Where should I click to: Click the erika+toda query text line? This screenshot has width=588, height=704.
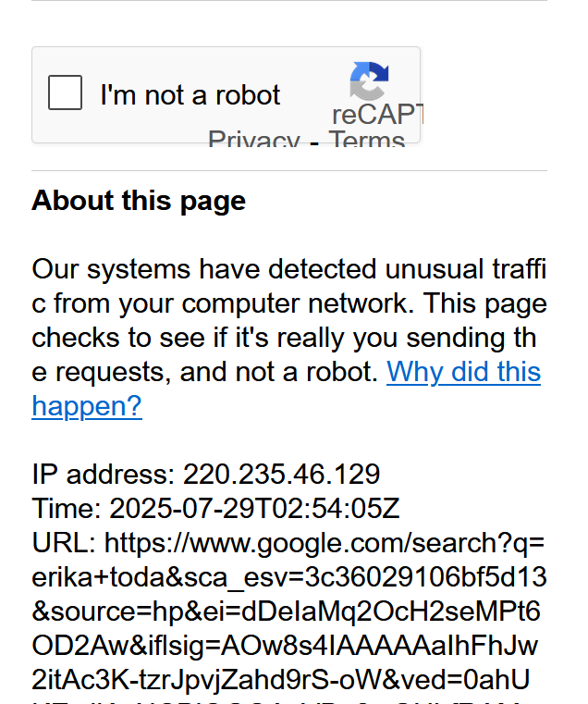[x=289, y=577]
